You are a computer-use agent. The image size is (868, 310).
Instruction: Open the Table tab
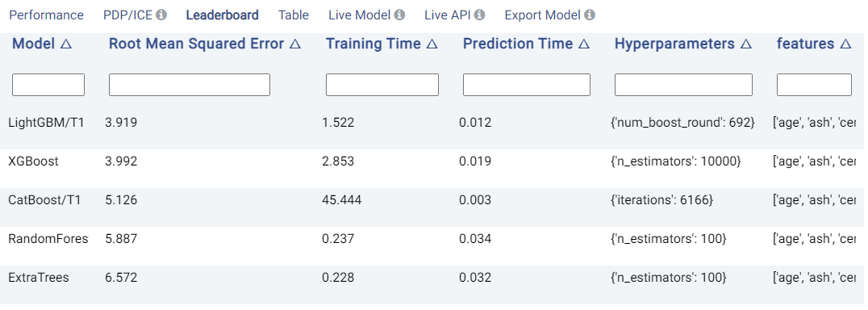[294, 15]
